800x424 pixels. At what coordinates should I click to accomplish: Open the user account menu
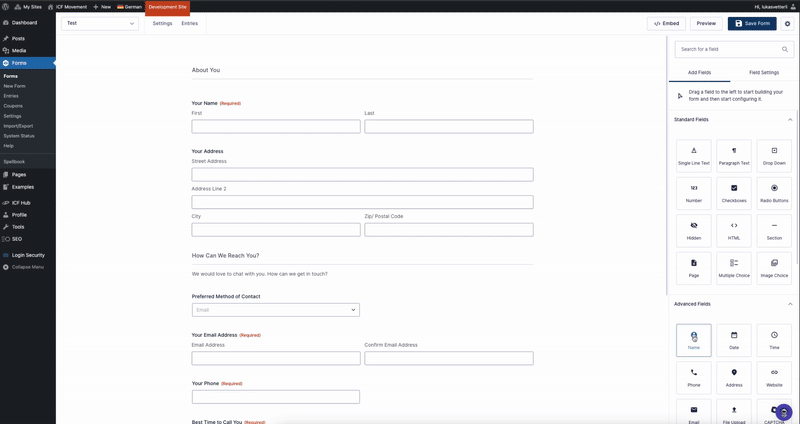[x=776, y=7]
